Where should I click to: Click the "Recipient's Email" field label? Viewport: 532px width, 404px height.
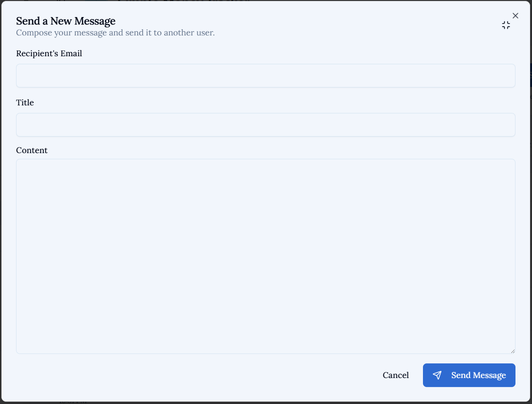49,53
